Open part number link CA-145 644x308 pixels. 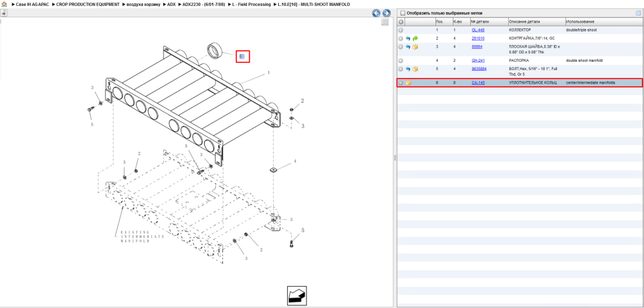coord(478,83)
